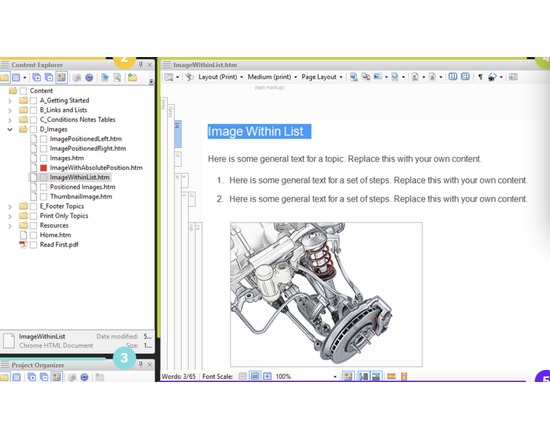The height and width of the screenshot is (440, 550).
Task: Click the gray link icon in Content Explorer toolbar
Action: click(77, 78)
